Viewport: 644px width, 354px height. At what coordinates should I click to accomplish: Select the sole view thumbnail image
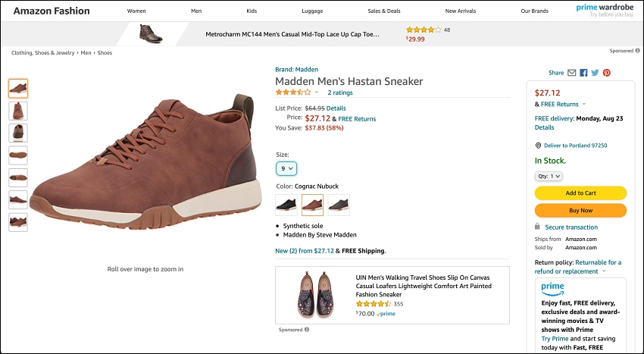point(18,155)
